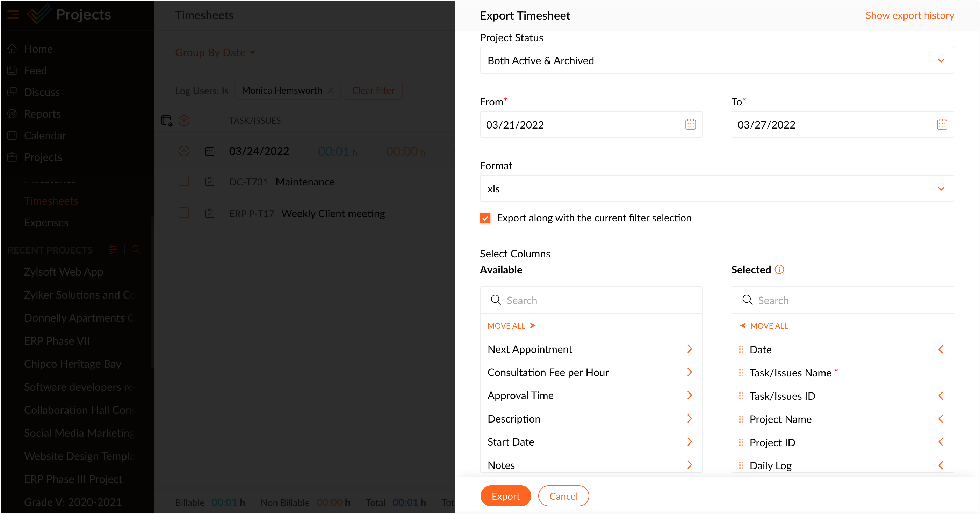The image size is (980, 514).
Task: Open Projects in the sidebar
Action: (43, 157)
